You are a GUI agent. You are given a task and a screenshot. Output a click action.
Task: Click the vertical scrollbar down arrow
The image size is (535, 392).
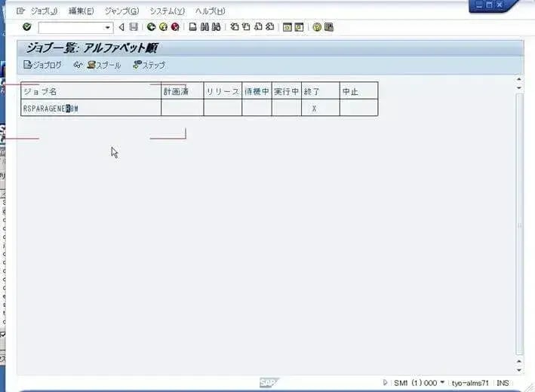coord(518,370)
